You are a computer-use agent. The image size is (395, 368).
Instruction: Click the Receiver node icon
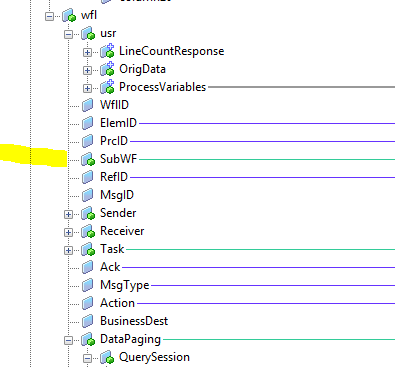pyautogui.click(x=88, y=231)
